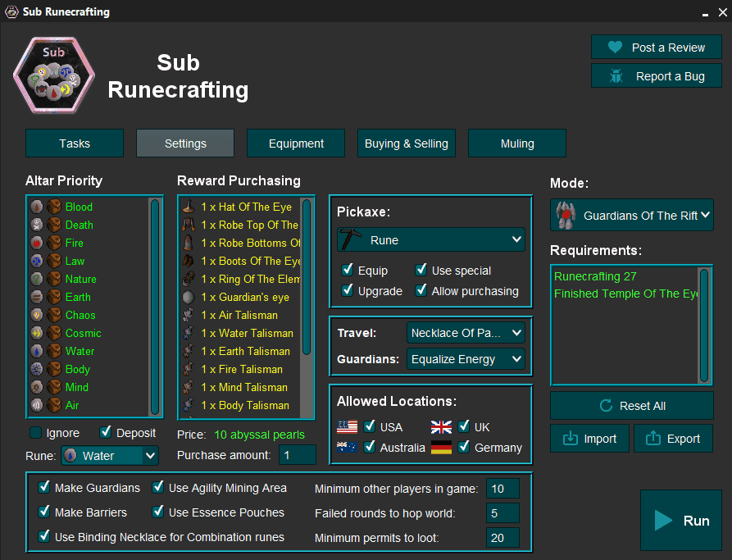This screenshot has height=560, width=732.
Task: Enable the Ignore checkbox
Action: coord(35,432)
